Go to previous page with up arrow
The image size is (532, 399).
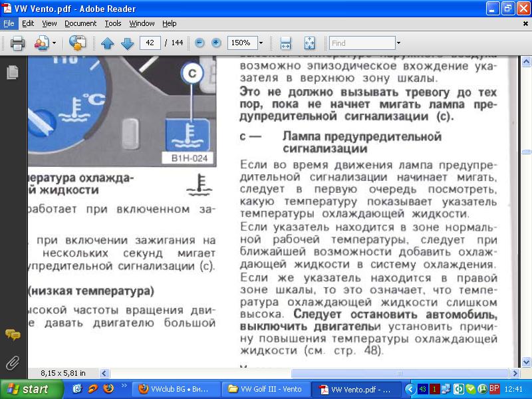click(x=108, y=43)
